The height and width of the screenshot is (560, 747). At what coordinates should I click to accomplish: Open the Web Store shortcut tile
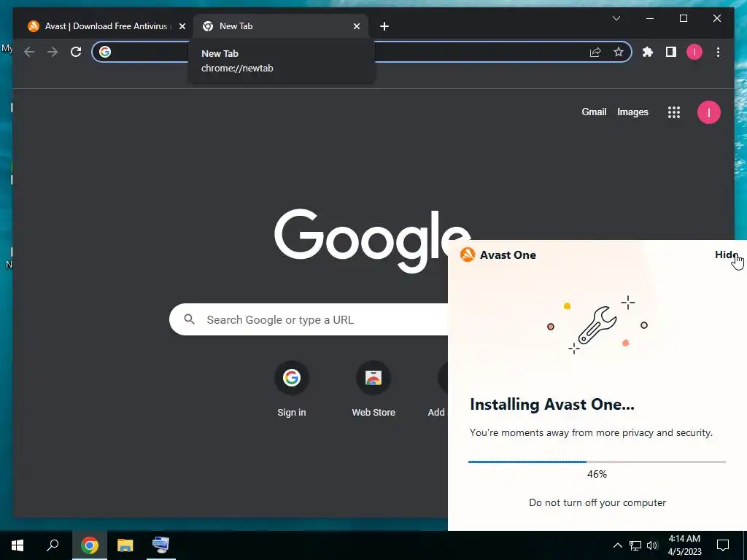pyautogui.click(x=373, y=389)
